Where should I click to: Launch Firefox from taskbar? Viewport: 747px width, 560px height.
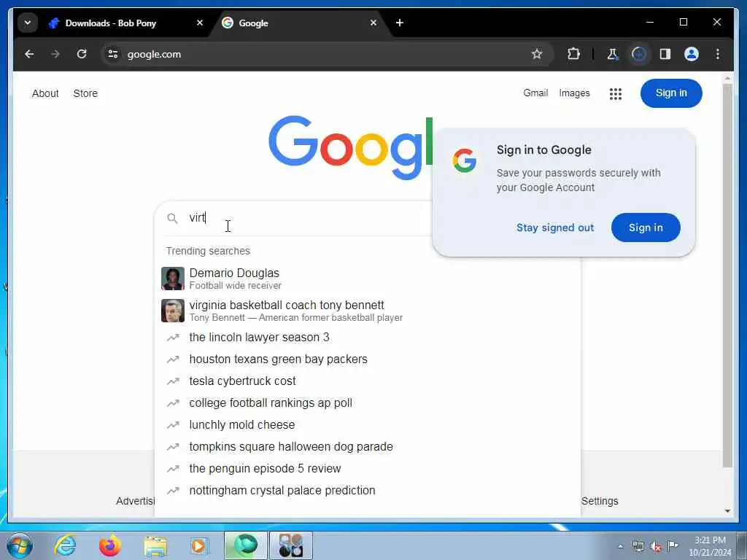pos(110,545)
